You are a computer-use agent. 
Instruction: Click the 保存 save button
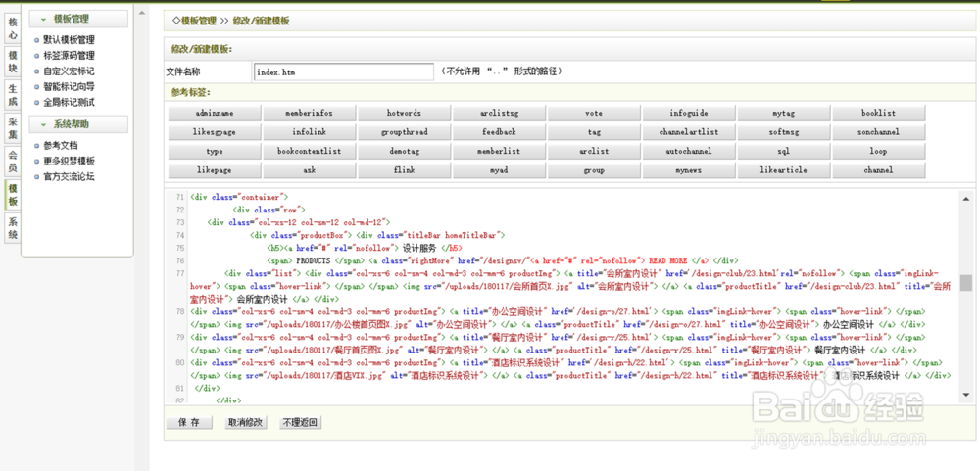(189, 422)
